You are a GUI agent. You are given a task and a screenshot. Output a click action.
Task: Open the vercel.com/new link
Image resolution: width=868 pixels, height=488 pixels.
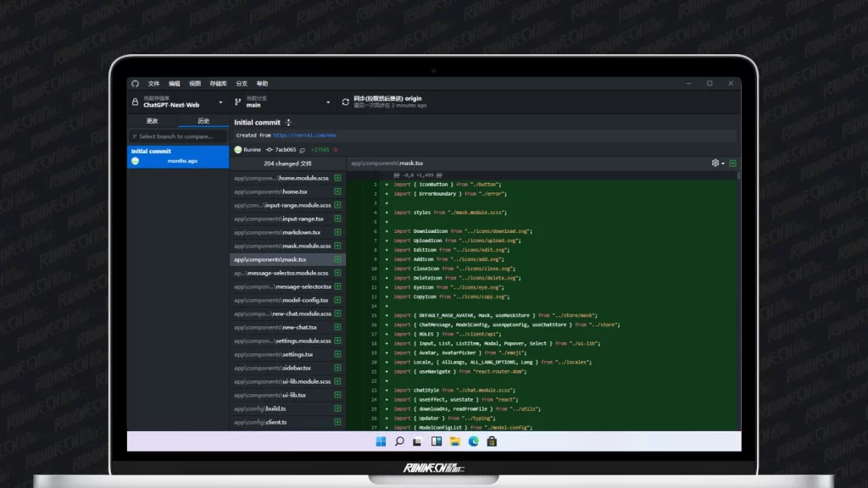coord(304,136)
